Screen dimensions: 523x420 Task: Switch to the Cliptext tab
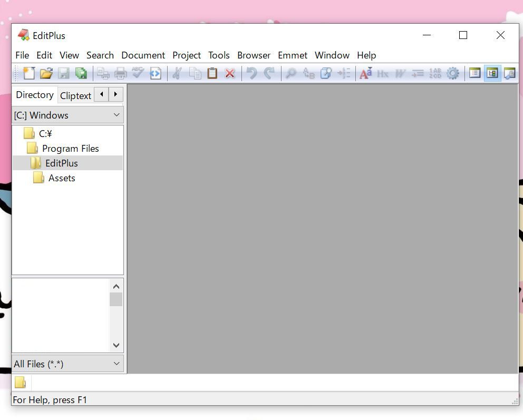pos(75,95)
